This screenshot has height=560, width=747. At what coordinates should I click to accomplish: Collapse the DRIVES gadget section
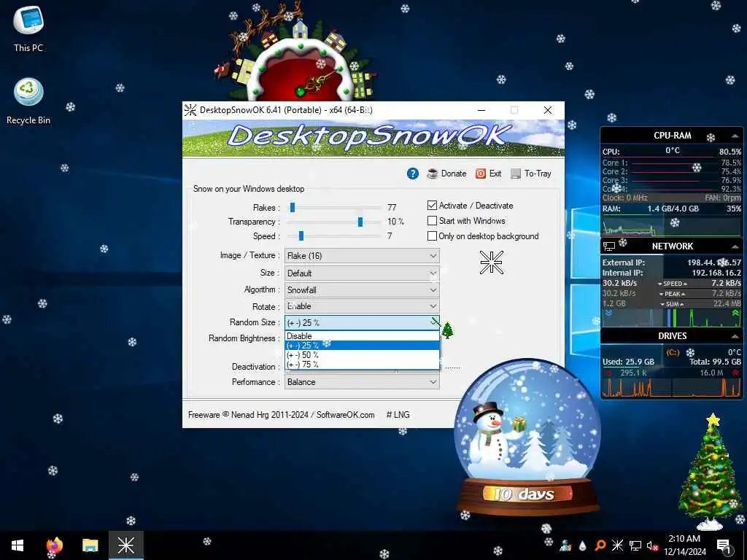pos(735,336)
